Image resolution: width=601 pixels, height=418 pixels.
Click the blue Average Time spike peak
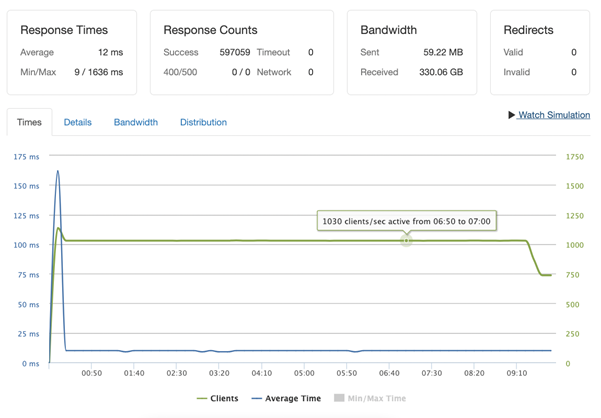pos(58,171)
